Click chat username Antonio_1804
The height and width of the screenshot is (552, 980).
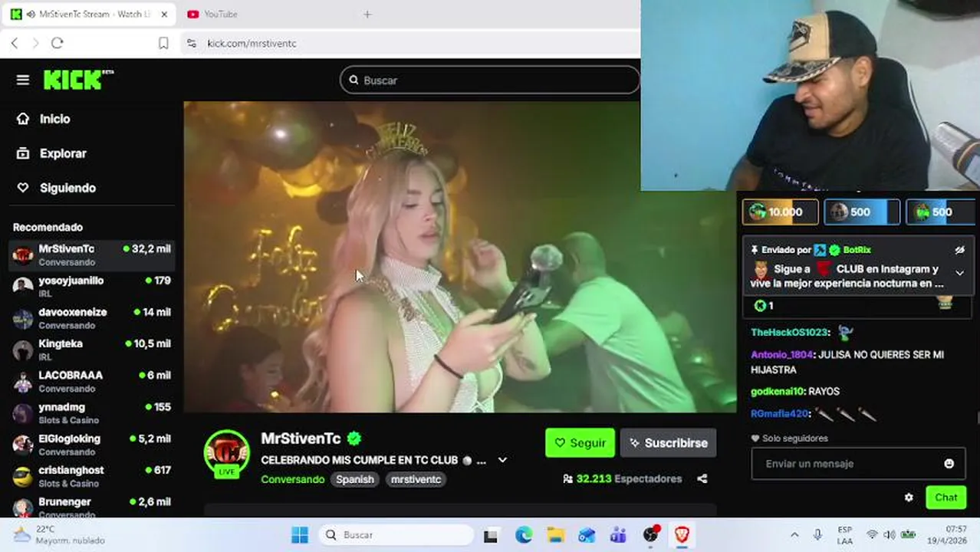[x=782, y=354]
